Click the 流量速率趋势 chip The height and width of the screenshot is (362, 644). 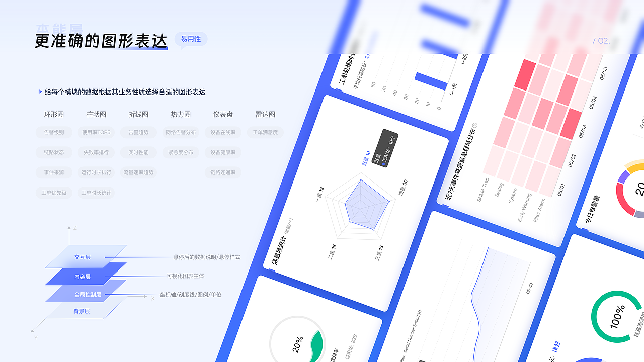click(138, 172)
